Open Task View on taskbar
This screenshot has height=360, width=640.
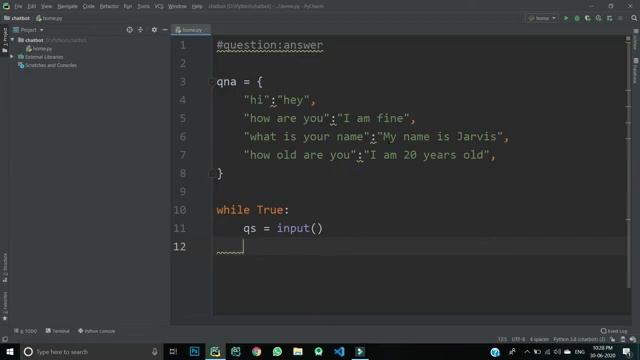(173, 352)
